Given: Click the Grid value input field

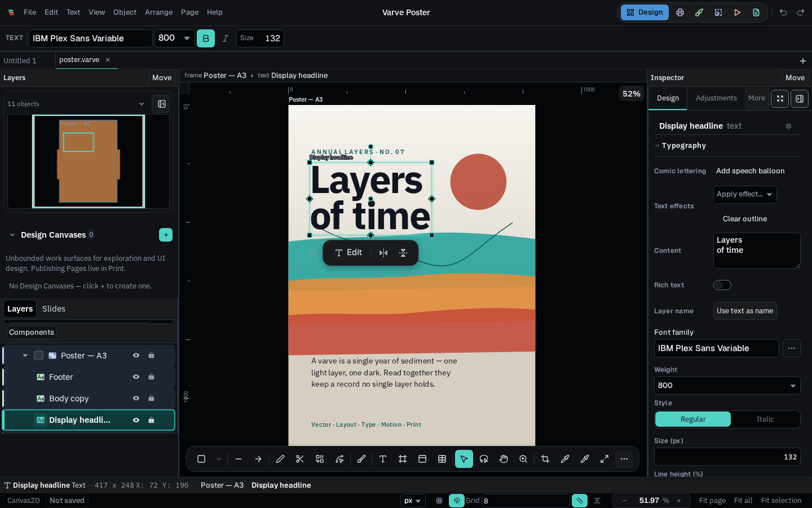Looking at the screenshot, I should 526,501.
